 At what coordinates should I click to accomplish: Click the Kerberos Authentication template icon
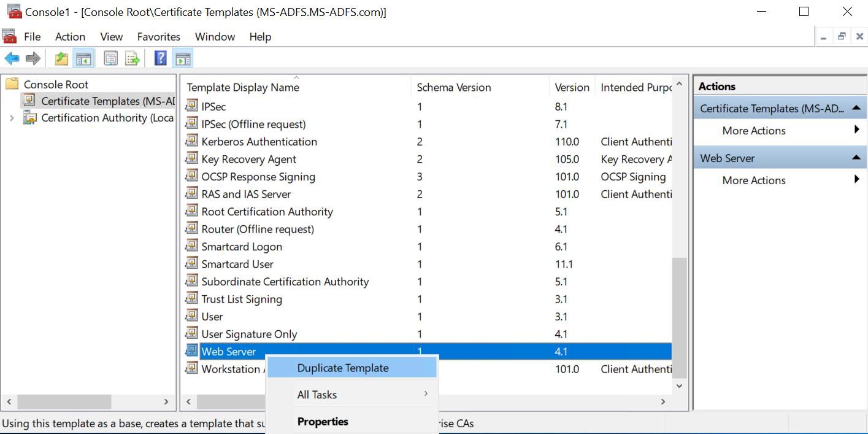(192, 141)
